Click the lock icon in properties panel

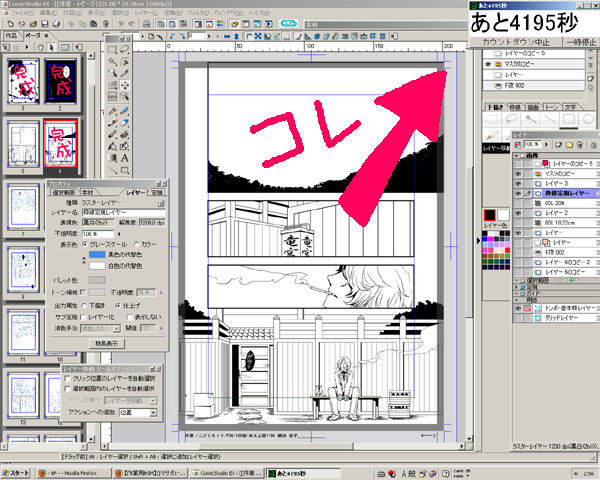tap(161, 203)
